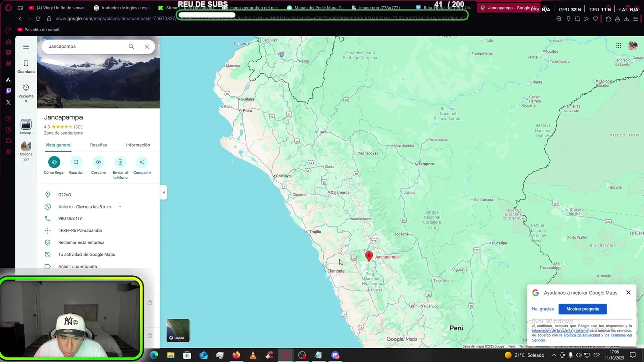Switch to traductor de ingles browser tab
Viewport: 644px width, 362px height.
[x=121, y=8]
